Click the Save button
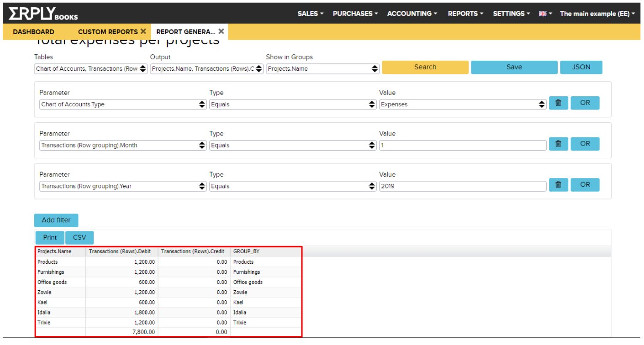Image resolution: width=644 pixels, height=345 pixels. tap(514, 67)
